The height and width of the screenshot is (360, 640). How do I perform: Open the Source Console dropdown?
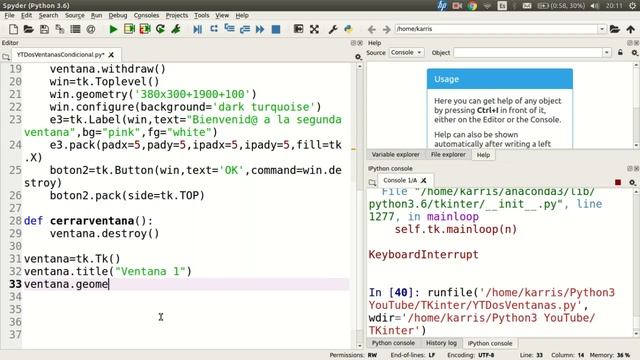[x=406, y=53]
